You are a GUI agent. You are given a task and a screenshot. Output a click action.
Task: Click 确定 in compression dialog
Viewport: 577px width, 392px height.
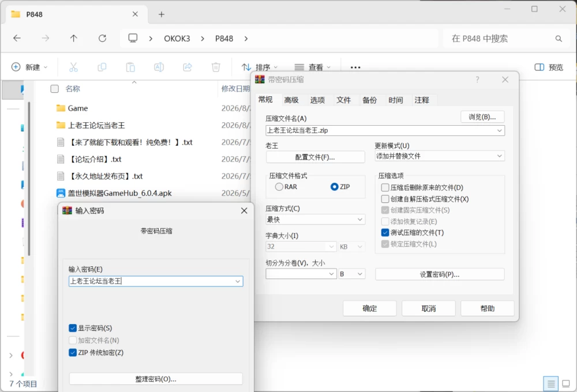(370, 308)
